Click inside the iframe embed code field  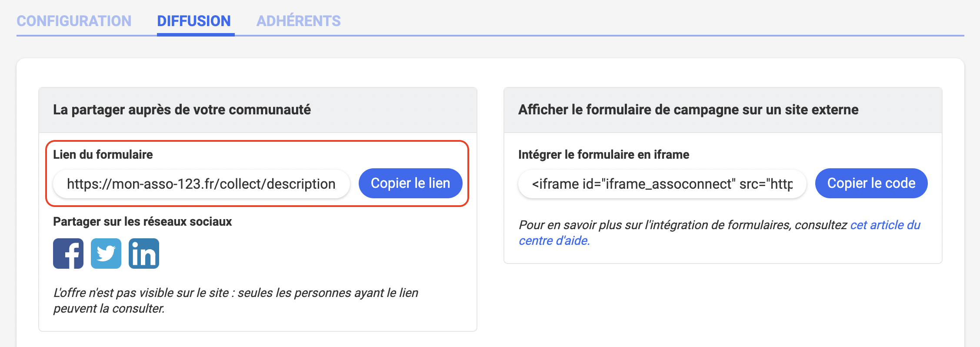(x=662, y=184)
